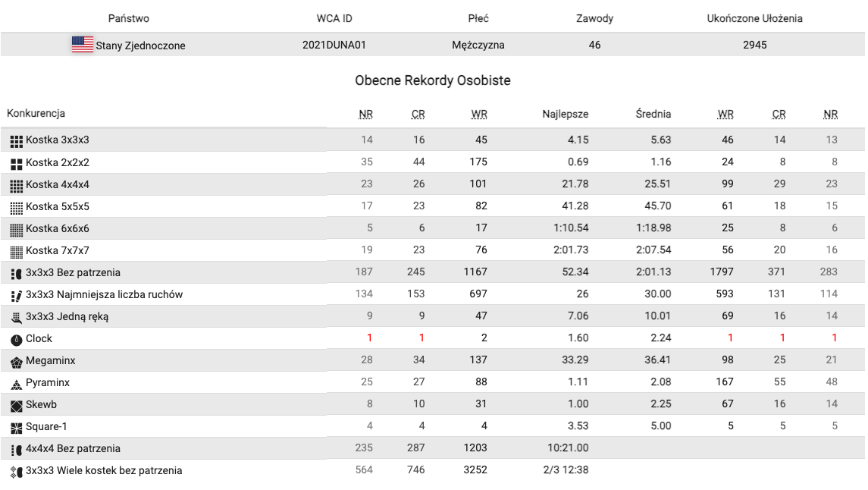Click the 3x3x3 Najmniejsza liczba ruchów link

click(x=104, y=294)
